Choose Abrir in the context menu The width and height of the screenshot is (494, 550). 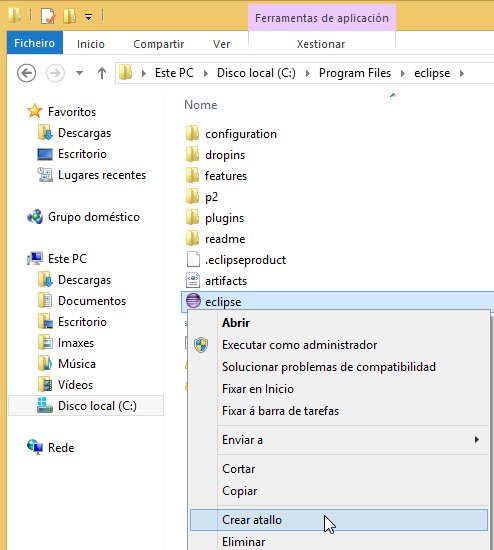click(236, 323)
